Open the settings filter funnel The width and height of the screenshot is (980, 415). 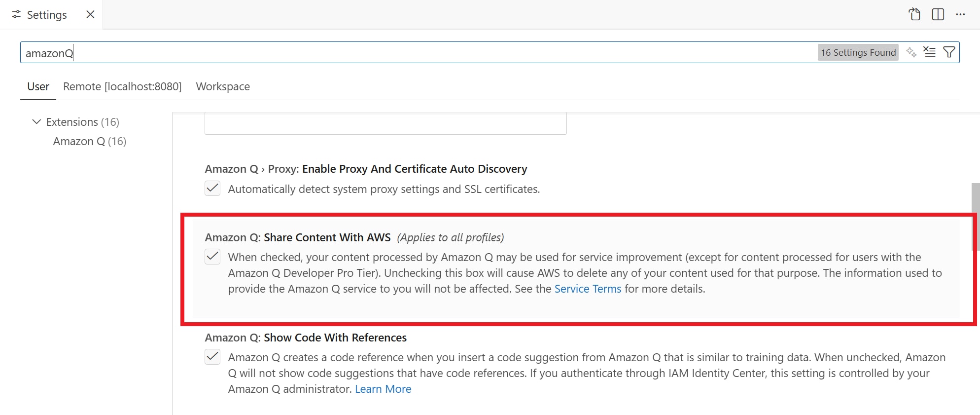click(949, 52)
